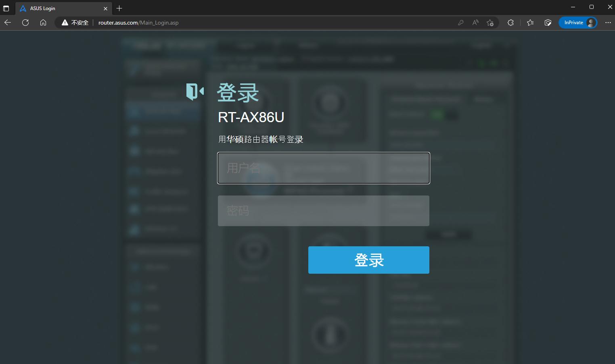Click the 不安全 security warning indicator
The height and width of the screenshot is (364, 615).
tap(75, 23)
